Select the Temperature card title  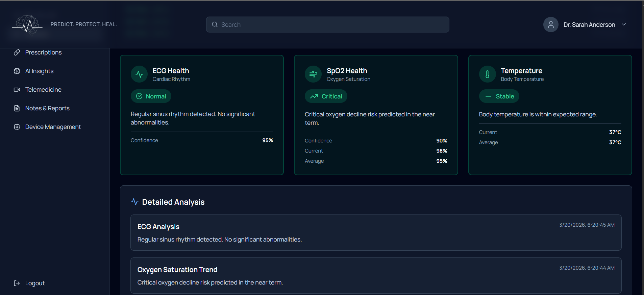click(521, 71)
